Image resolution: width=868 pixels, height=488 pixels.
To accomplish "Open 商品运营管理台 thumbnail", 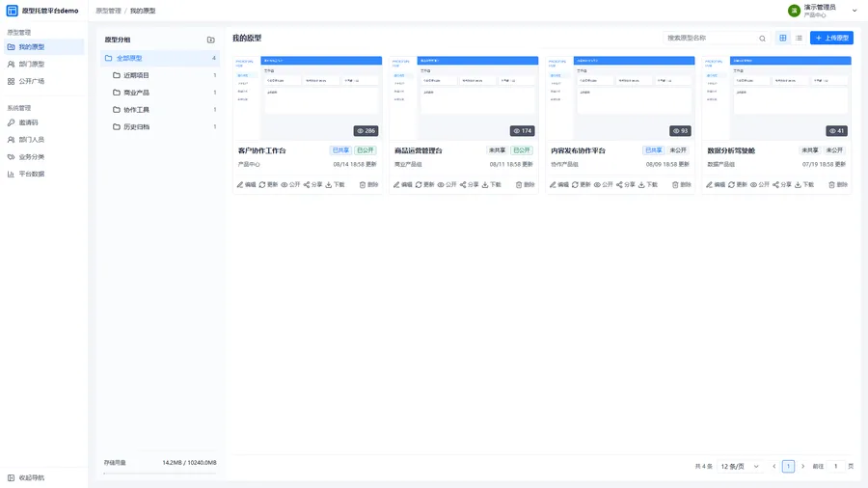I will pyautogui.click(x=464, y=98).
